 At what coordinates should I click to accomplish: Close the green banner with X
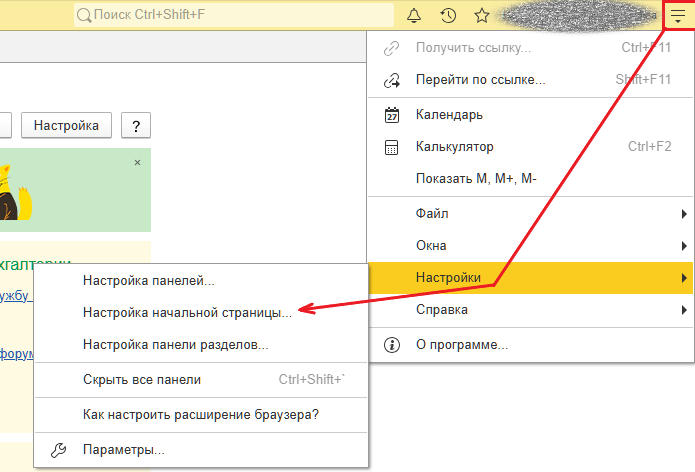tap(138, 162)
